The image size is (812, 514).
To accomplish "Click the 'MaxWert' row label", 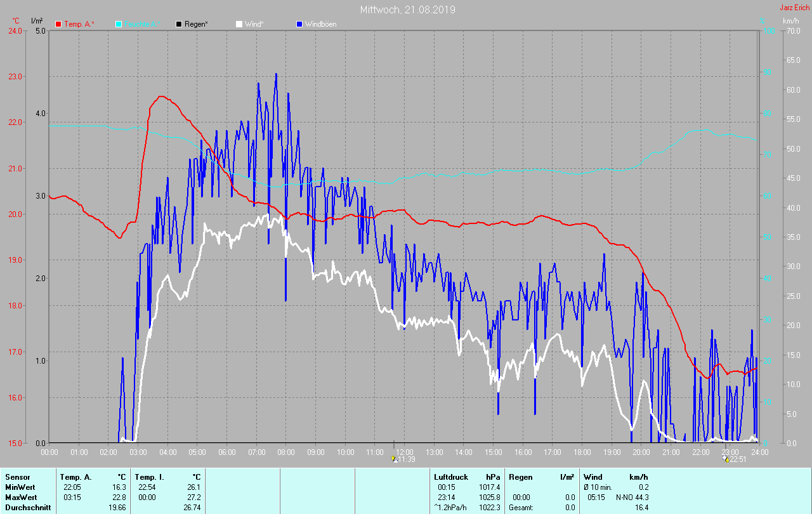I will click(x=21, y=498).
